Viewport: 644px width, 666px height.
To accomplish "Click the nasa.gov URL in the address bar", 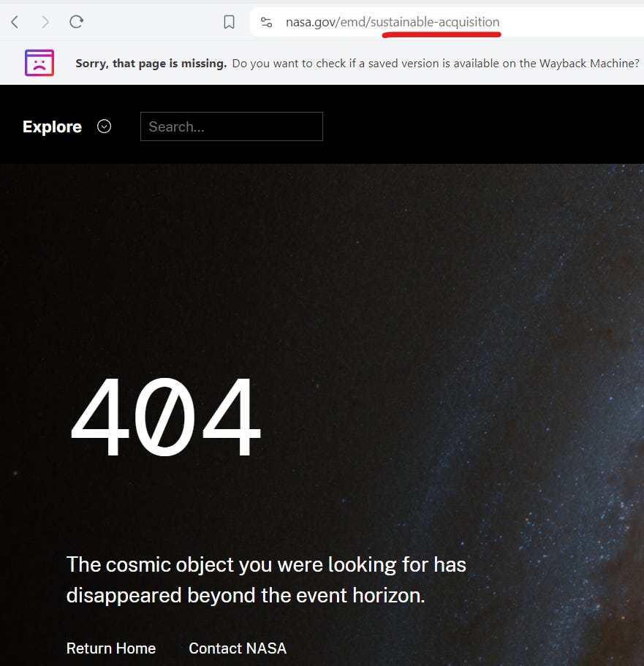I will pyautogui.click(x=393, y=22).
